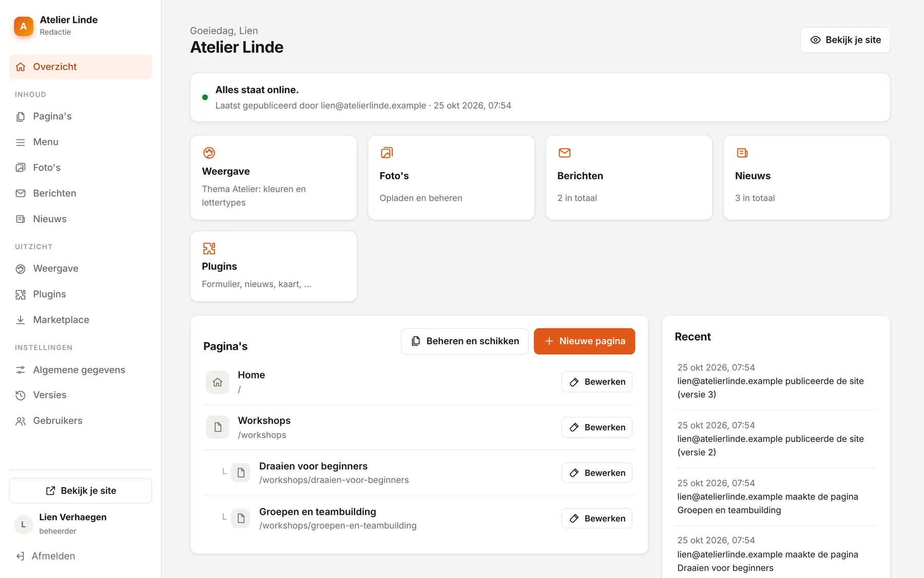The height and width of the screenshot is (578, 924).
Task: Click the Lien Verhaegen user avatar
Action: click(x=24, y=525)
